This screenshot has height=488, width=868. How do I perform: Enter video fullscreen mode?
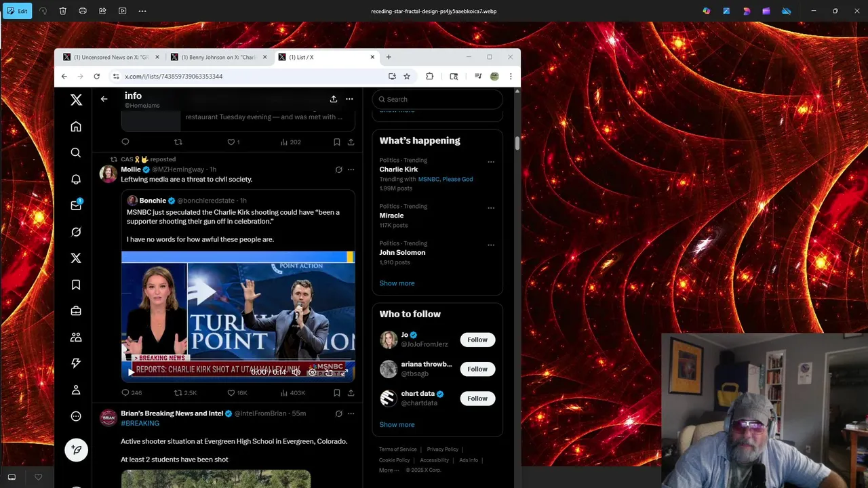point(344,372)
